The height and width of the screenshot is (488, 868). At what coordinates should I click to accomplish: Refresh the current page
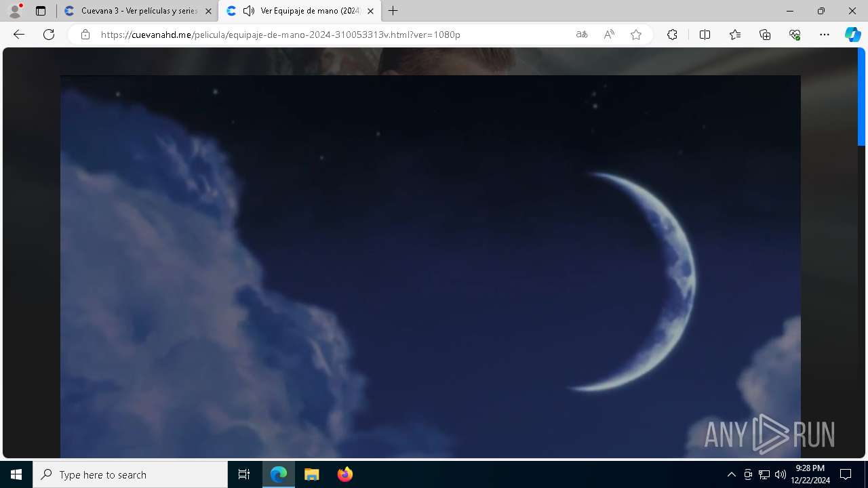pyautogui.click(x=49, y=35)
